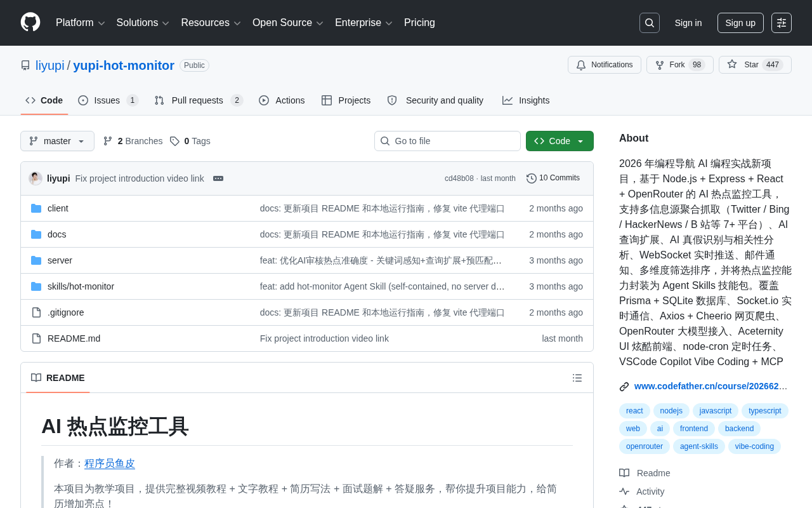Open the liyupi owner link
This screenshot has width=812, height=508.
[x=50, y=65]
